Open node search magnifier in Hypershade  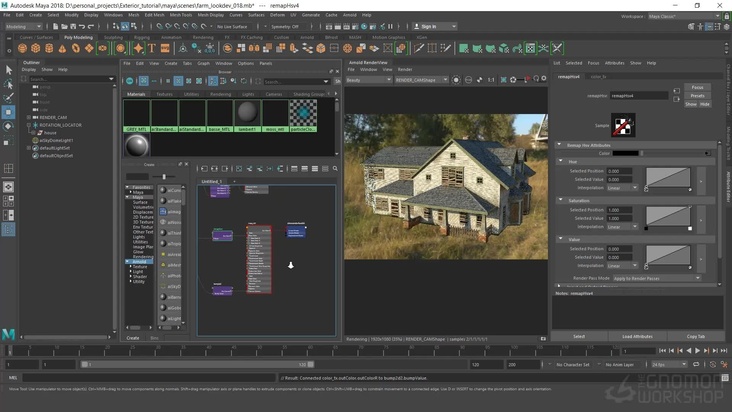tap(335, 168)
